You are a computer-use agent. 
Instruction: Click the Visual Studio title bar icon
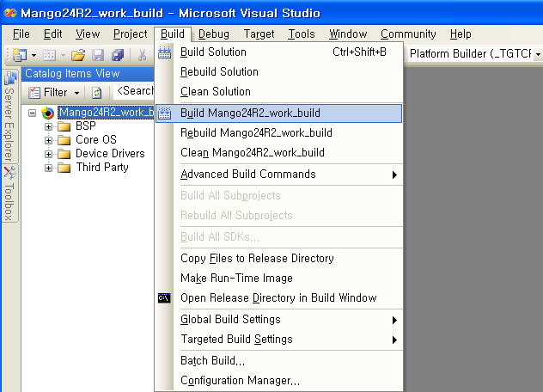(10, 13)
